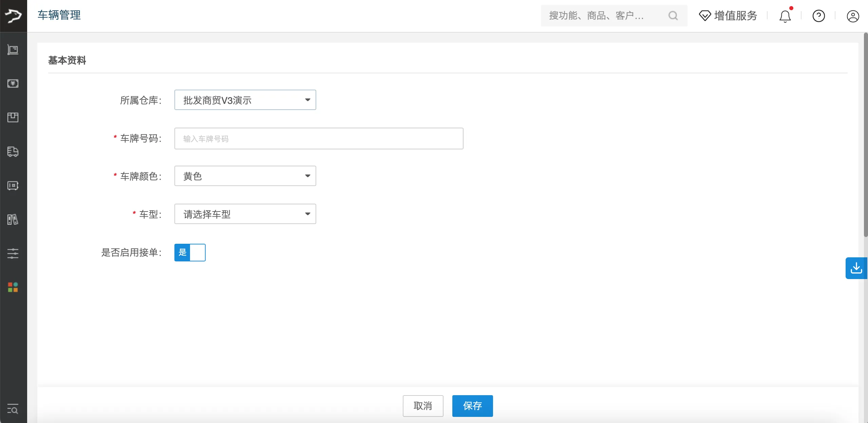Click the blue download floating button

(x=856, y=268)
